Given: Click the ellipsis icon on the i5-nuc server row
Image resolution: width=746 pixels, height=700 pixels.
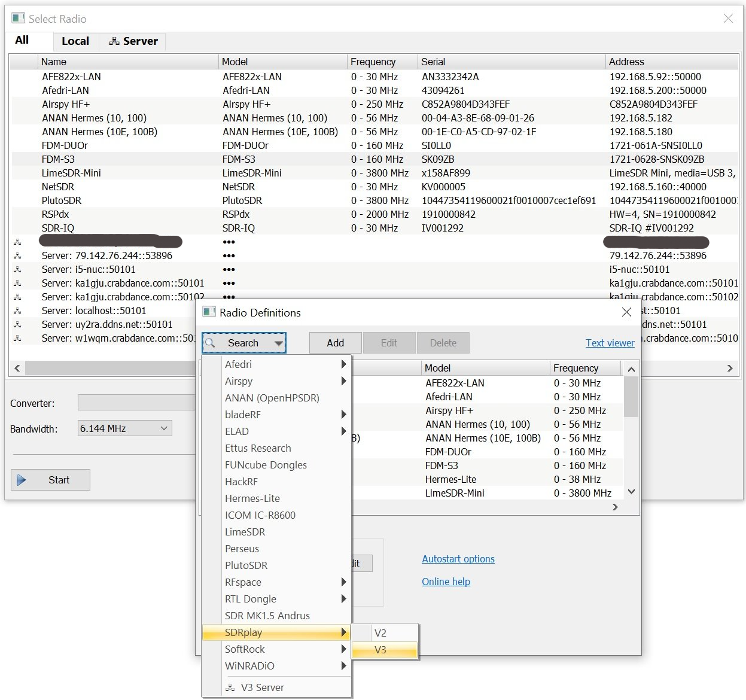Looking at the screenshot, I should pyautogui.click(x=229, y=269).
